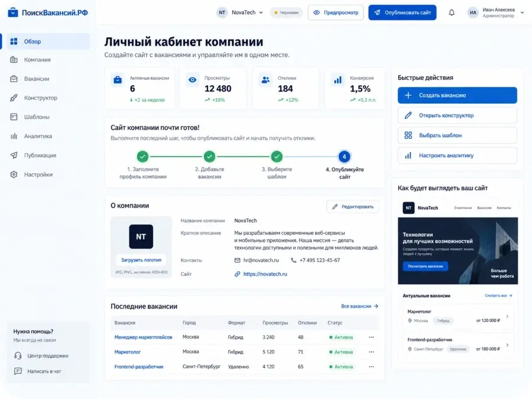Open Все вакансии link
Screen dimensions: 532x399
(359, 306)
